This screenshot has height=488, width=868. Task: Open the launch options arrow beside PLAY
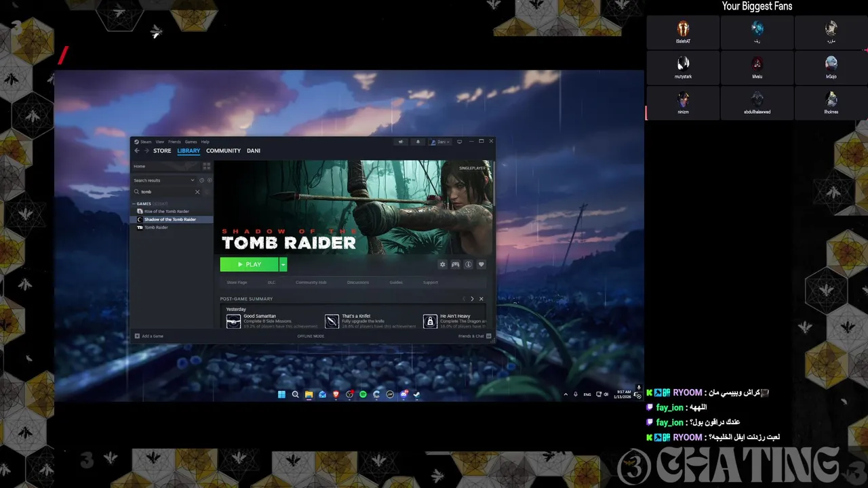pos(283,264)
